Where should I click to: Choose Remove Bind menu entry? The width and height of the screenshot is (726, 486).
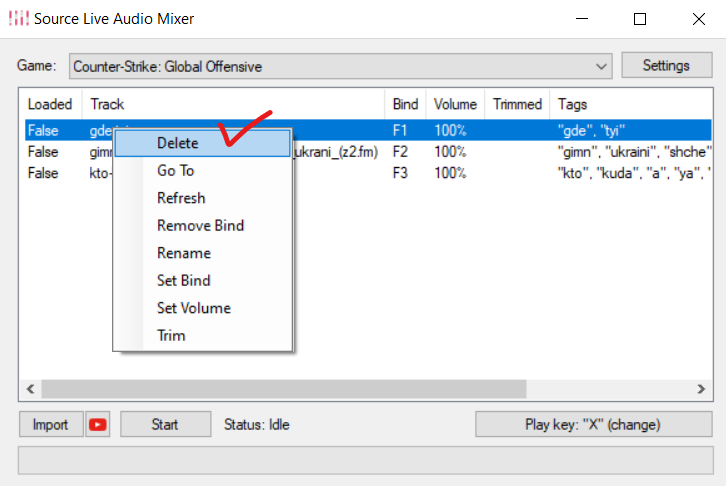(x=200, y=225)
